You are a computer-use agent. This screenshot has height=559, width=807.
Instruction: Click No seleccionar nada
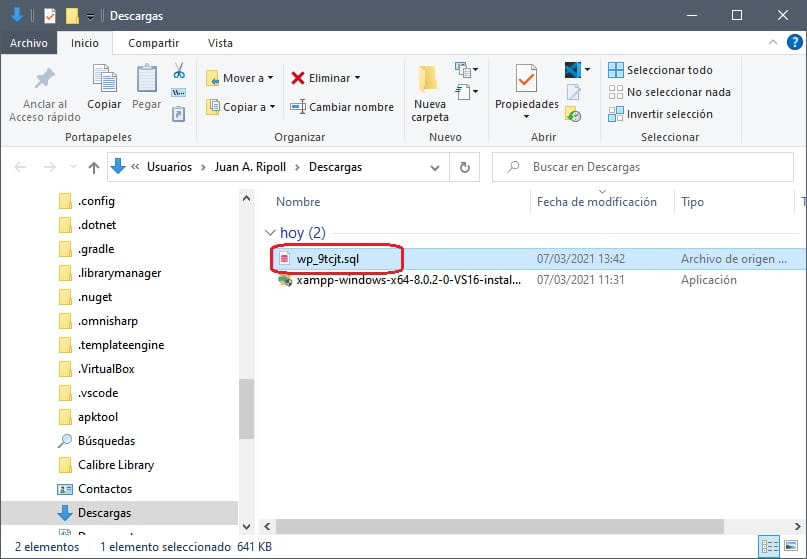click(669, 92)
